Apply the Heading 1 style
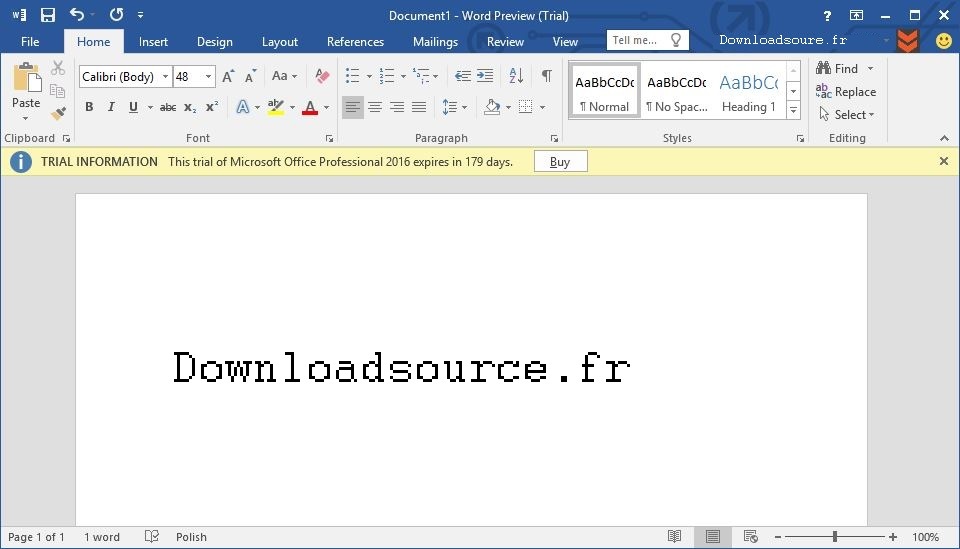960x549 pixels. tap(749, 91)
